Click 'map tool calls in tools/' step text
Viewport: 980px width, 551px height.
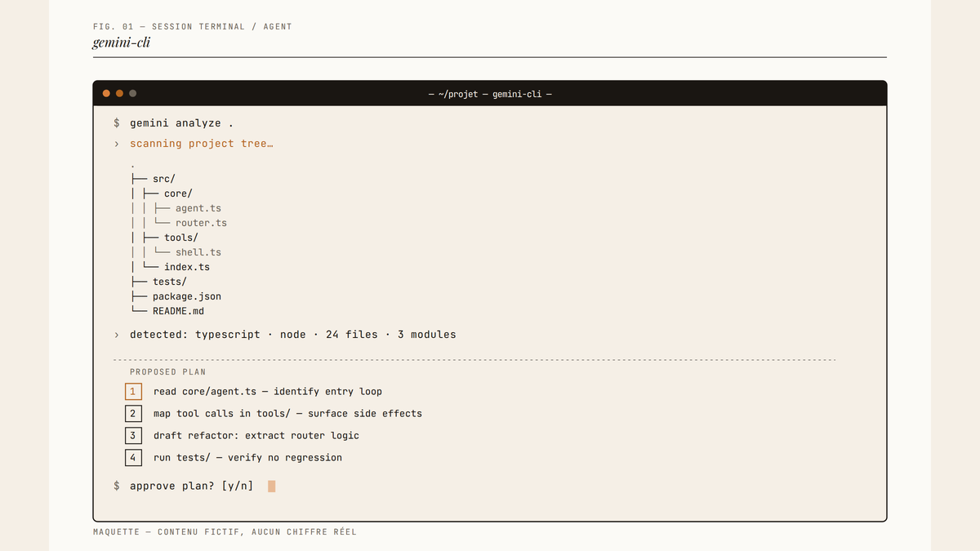coord(287,414)
